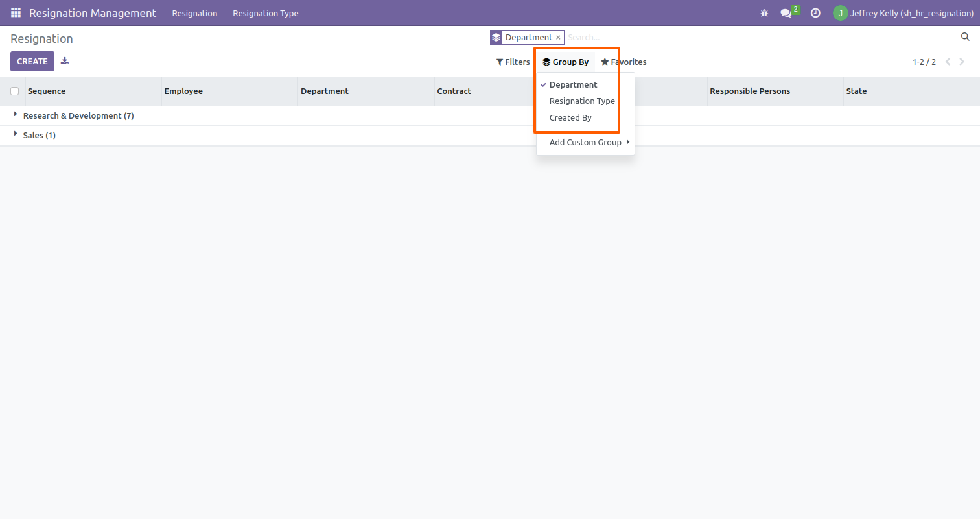Open the activities clock icon

(815, 13)
